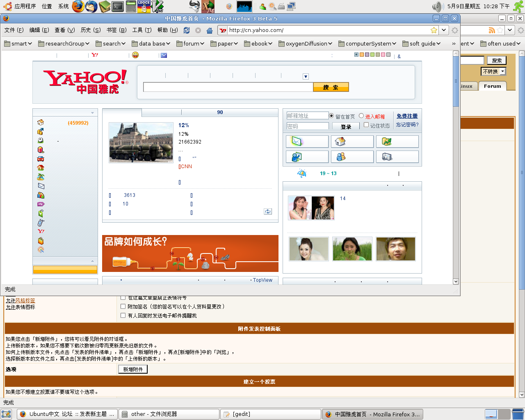Expand the smart bookmarks folder
The height and width of the screenshot is (420, 525).
coord(18,43)
